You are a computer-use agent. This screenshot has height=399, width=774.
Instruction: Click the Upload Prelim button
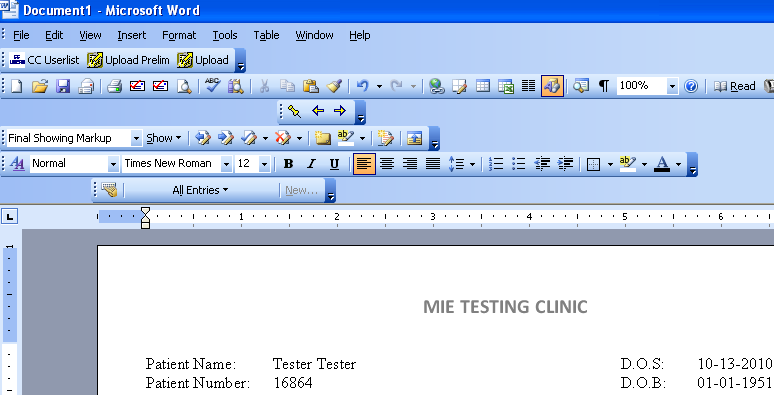[x=128, y=60]
